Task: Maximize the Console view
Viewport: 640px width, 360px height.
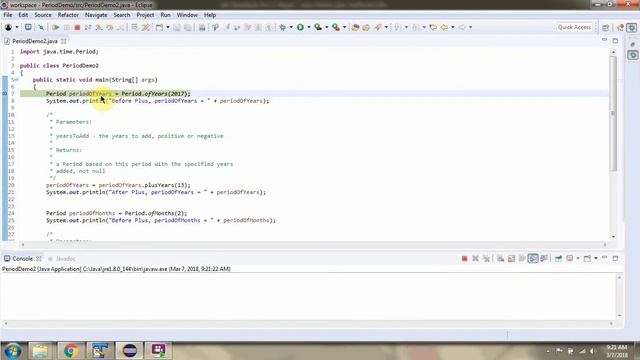Action: coord(616,258)
